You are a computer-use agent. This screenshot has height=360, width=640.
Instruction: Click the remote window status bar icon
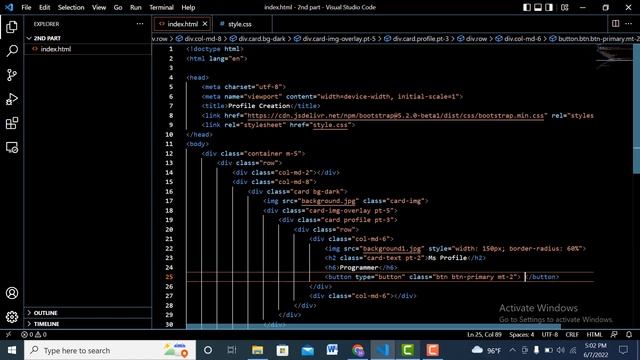coord(8,335)
